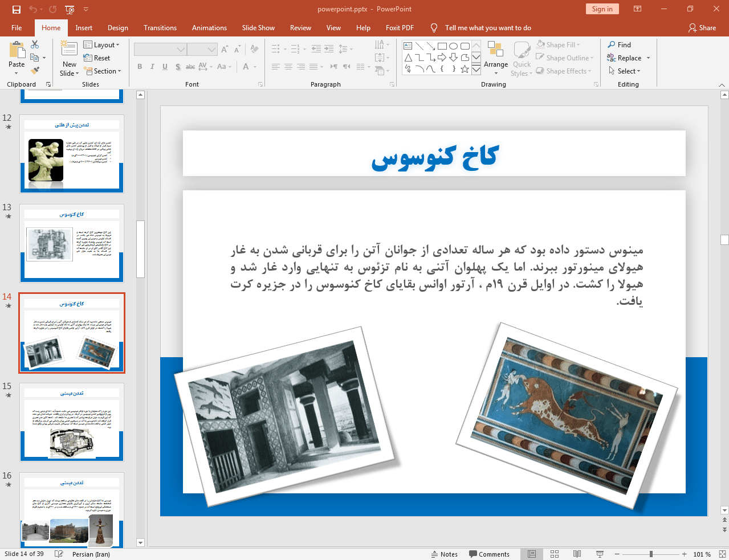Open Shape Fill dropdown
The image size is (729, 560).
[x=558, y=44]
